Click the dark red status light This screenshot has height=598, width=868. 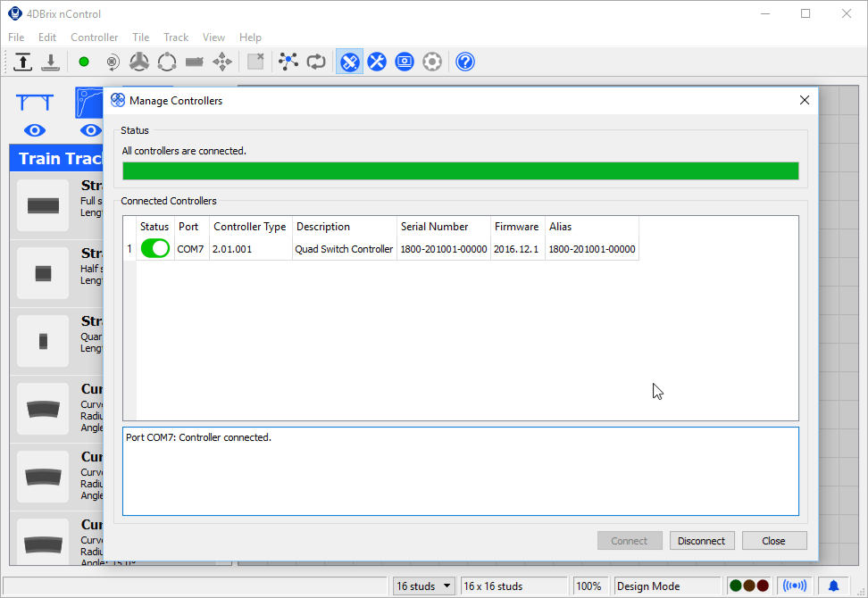pyautogui.click(x=763, y=586)
